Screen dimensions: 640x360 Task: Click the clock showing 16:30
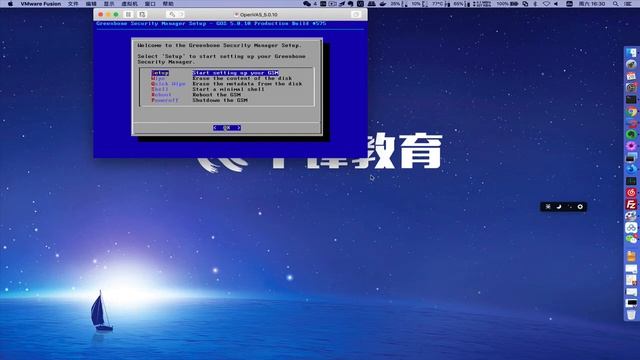coord(592,4)
